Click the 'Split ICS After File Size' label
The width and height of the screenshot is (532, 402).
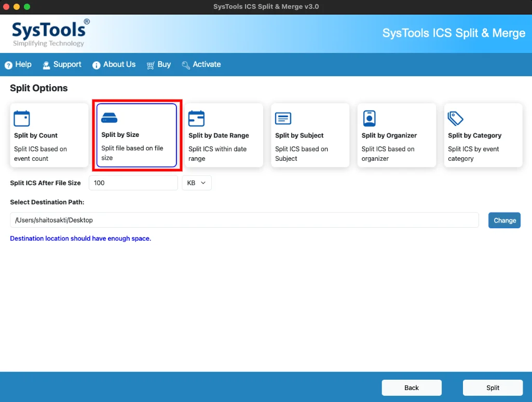coord(46,183)
